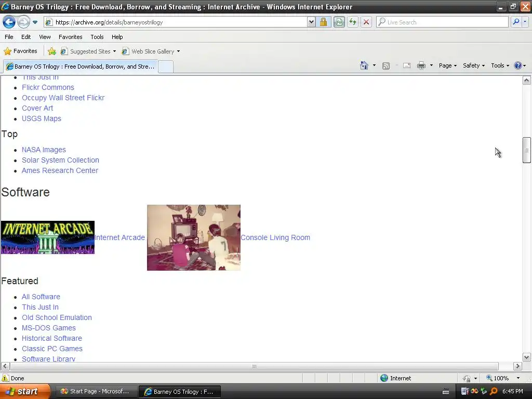The height and width of the screenshot is (399, 532).
Task: Click the vertical scrollbar down arrow
Action: 526,357
